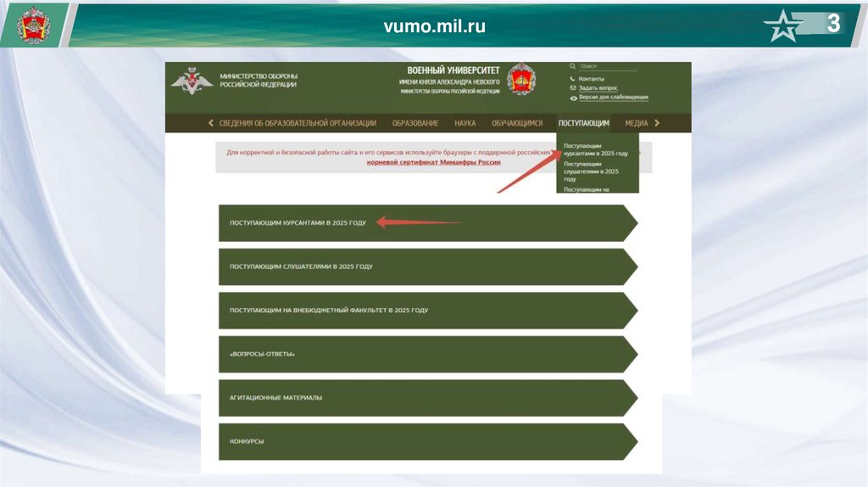Open the Поступающим menu
This screenshot has height=487, width=868.
[x=583, y=123]
